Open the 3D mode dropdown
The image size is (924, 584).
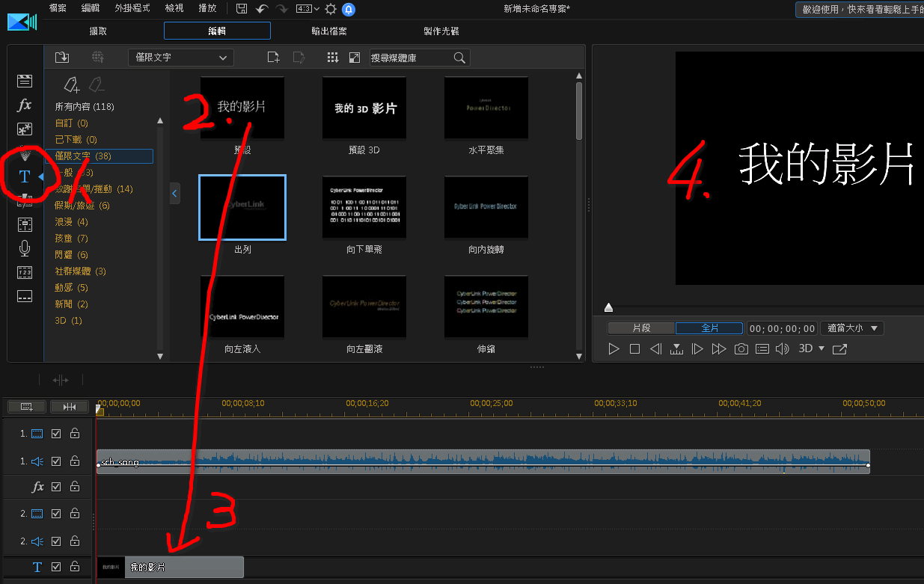pos(812,348)
